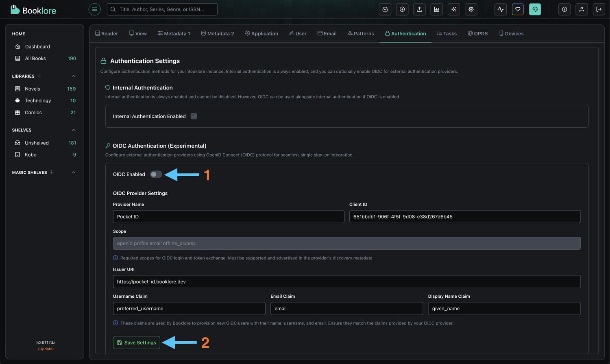Image resolution: width=610 pixels, height=364 pixels.
Task: Click the rainbow-bordered heart icon
Action: [517, 9]
